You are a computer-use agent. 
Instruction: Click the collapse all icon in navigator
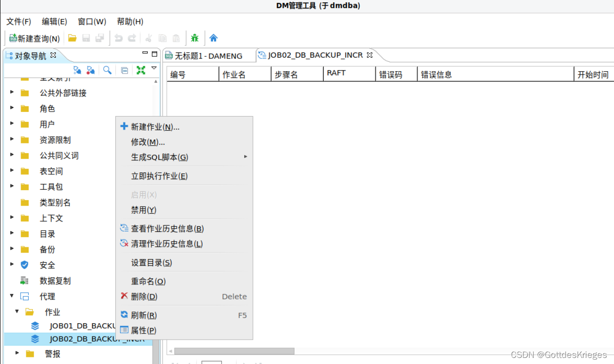click(124, 70)
